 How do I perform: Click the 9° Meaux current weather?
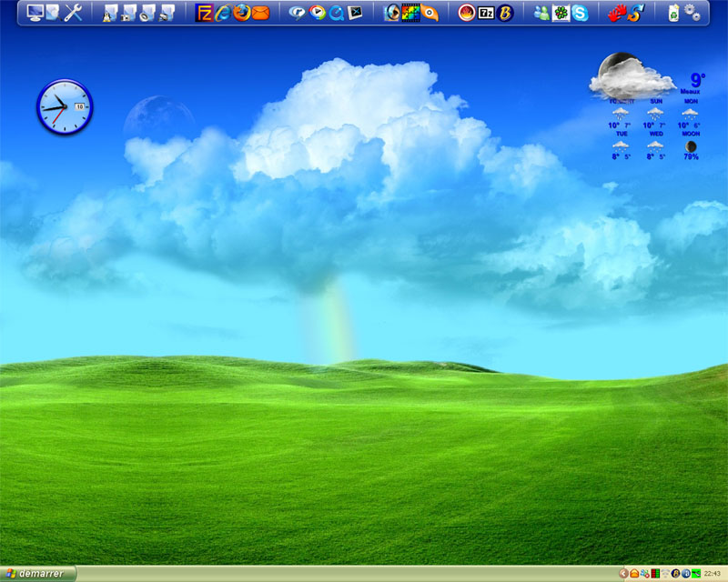coord(696,82)
